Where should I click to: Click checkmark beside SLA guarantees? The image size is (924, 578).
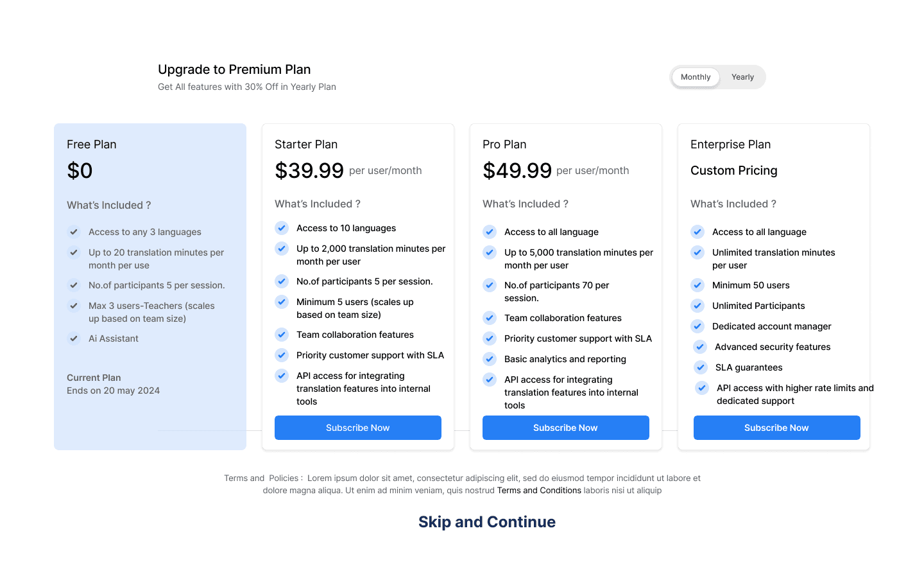click(x=701, y=367)
